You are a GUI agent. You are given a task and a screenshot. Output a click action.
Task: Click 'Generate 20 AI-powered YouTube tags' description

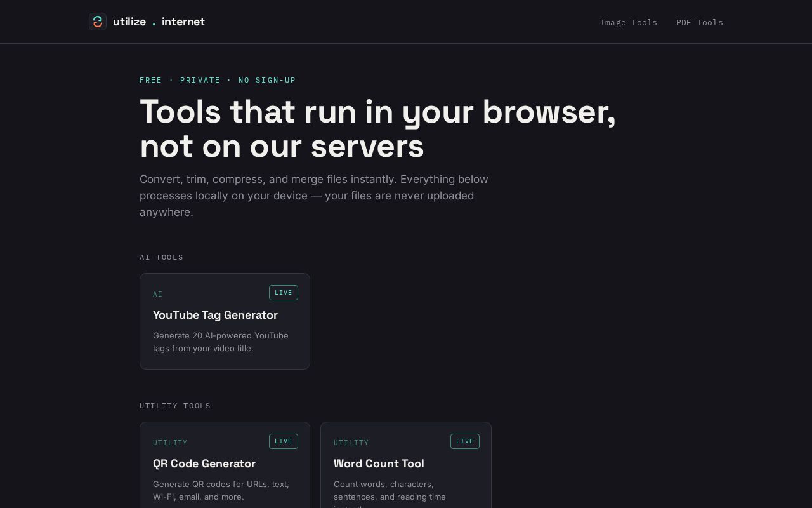tap(221, 342)
